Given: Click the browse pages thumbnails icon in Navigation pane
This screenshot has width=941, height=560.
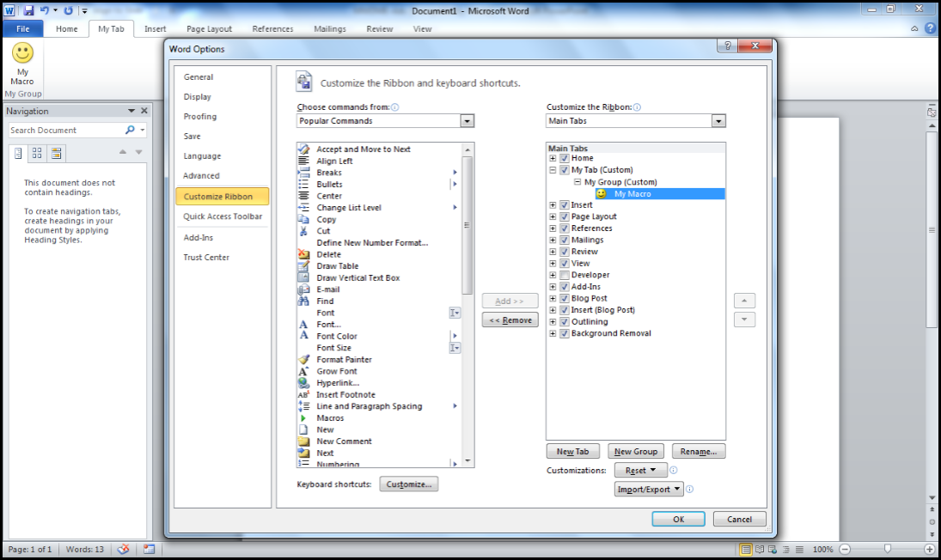Looking at the screenshot, I should 35,153.
